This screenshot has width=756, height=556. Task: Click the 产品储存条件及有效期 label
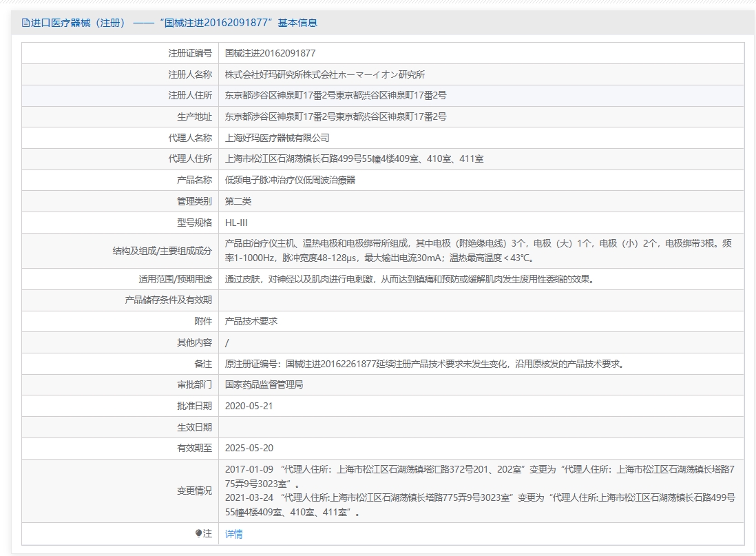click(168, 300)
